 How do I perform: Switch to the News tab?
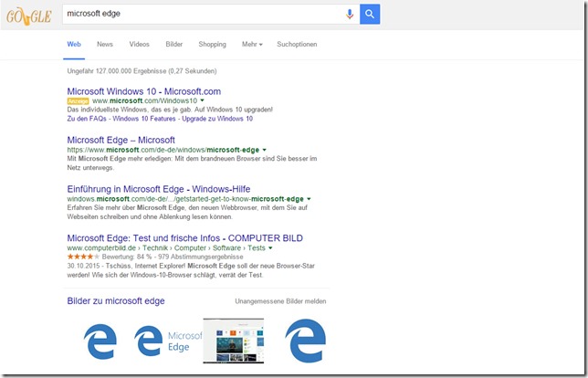(x=105, y=44)
